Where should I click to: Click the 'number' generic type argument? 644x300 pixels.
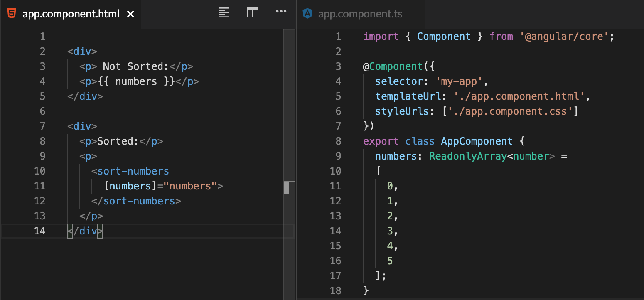click(x=531, y=156)
